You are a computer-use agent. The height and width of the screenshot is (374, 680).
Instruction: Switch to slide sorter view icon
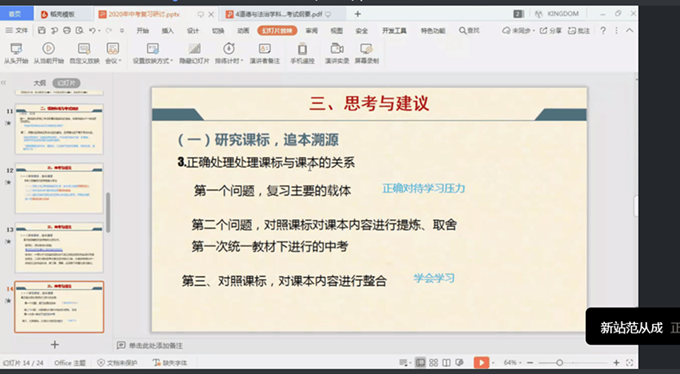tap(433, 362)
